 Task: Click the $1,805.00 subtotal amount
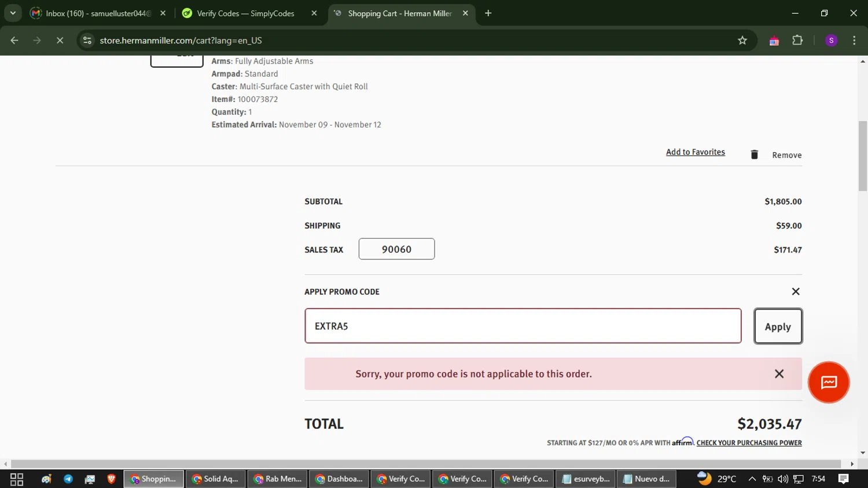tap(783, 201)
